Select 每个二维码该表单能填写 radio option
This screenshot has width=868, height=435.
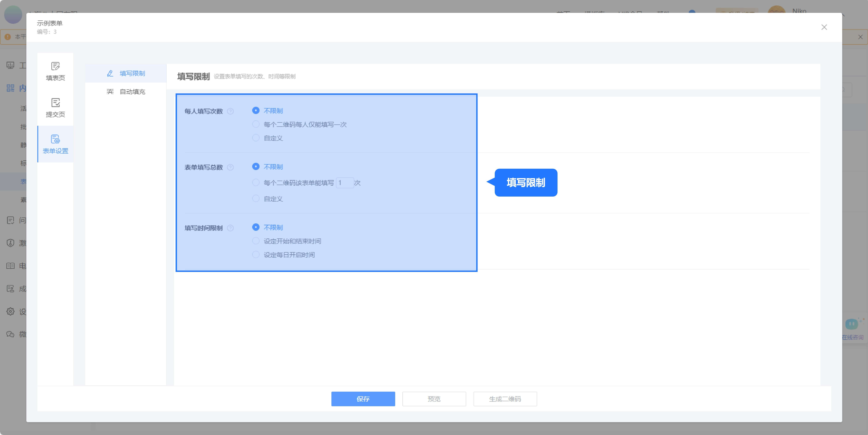click(256, 183)
